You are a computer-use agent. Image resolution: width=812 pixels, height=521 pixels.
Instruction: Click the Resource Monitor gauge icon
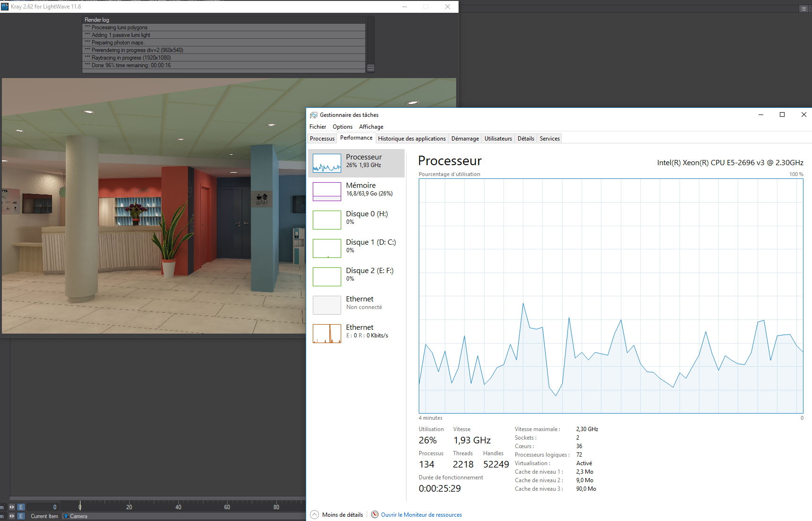(x=375, y=514)
